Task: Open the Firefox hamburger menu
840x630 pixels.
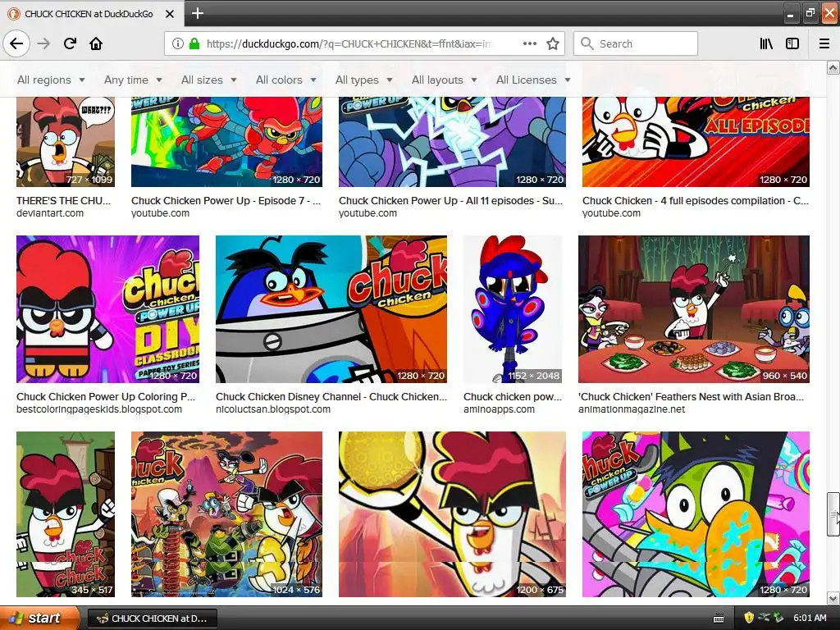Action: (x=824, y=43)
